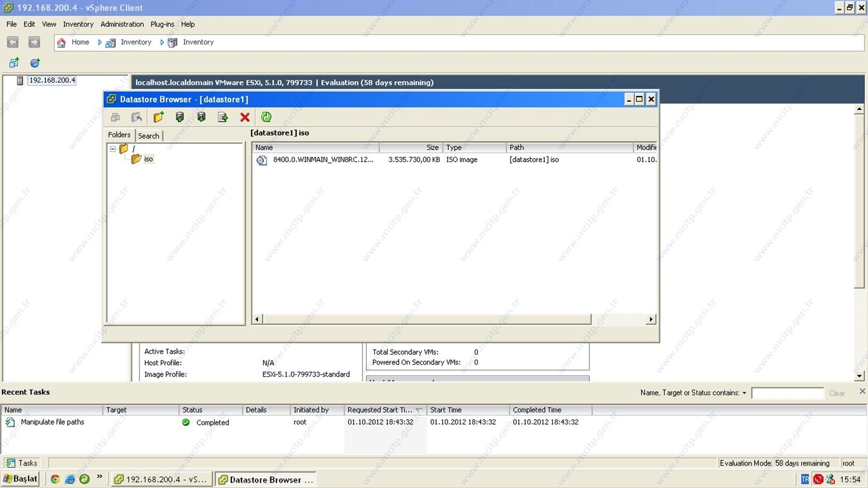Click the Requested Start Time sort arrow
This screenshot has height=488, width=868.
point(419,410)
